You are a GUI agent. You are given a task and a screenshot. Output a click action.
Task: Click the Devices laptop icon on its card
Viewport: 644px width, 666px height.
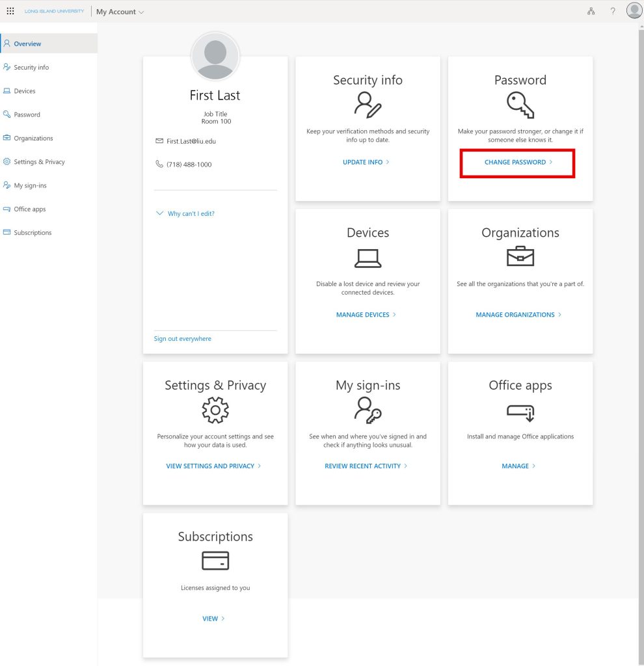[x=368, y=258]
